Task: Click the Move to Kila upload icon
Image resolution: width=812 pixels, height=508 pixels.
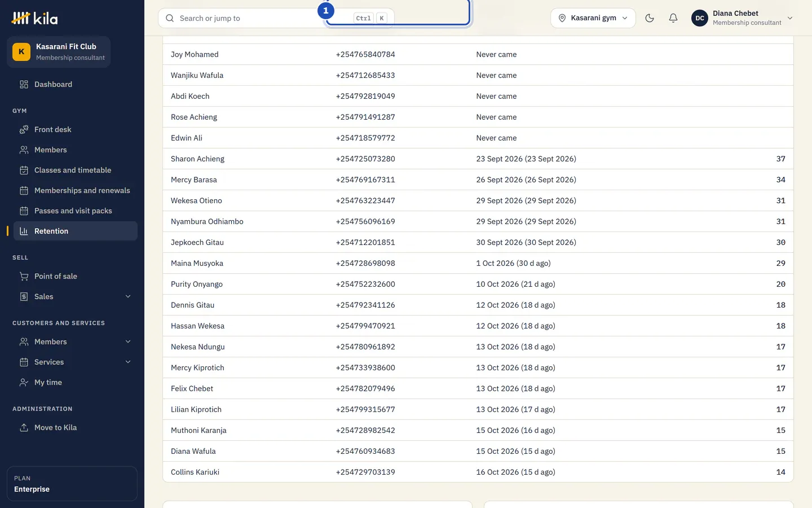Action: [24, 428]
